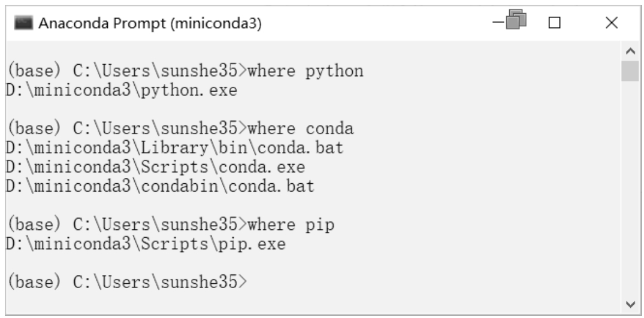Click the last empty command prompt line

pyautogui.click(x=128, y=282)
